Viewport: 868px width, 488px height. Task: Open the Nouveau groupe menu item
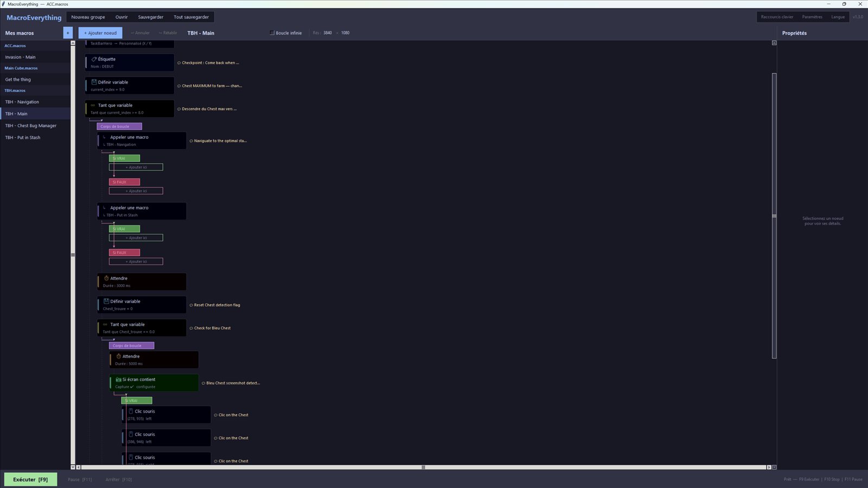(88, 17)
